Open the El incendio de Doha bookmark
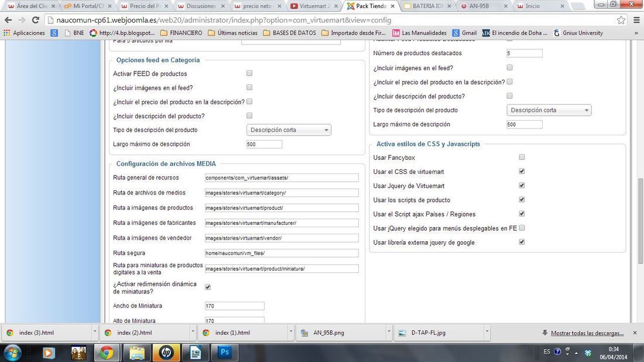This screenshot has width=644, height=362. click(515, 33)
